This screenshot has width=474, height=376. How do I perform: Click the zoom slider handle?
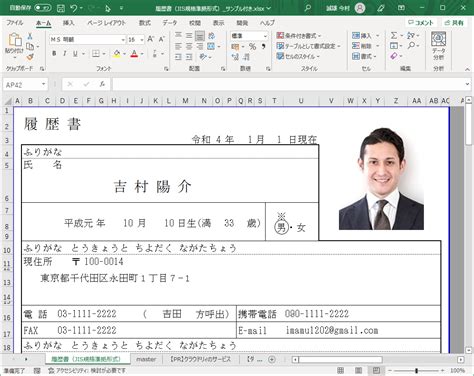[416, 370]
